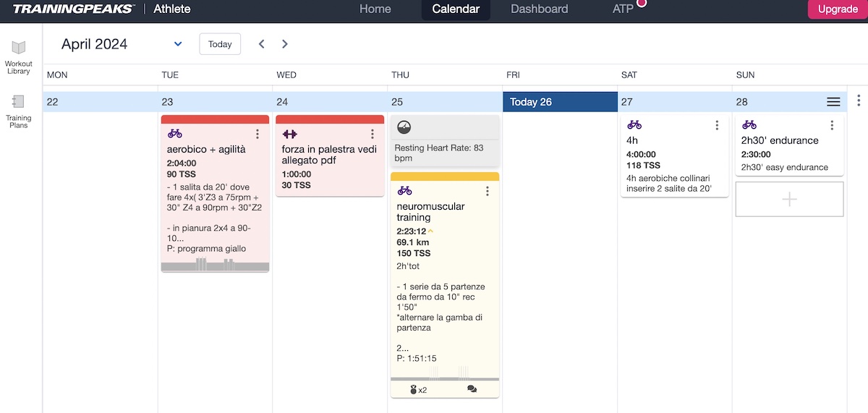868x413 pixels.
Task: Open options menu for aerobico + agilità workout
Action: coord(258,134)
